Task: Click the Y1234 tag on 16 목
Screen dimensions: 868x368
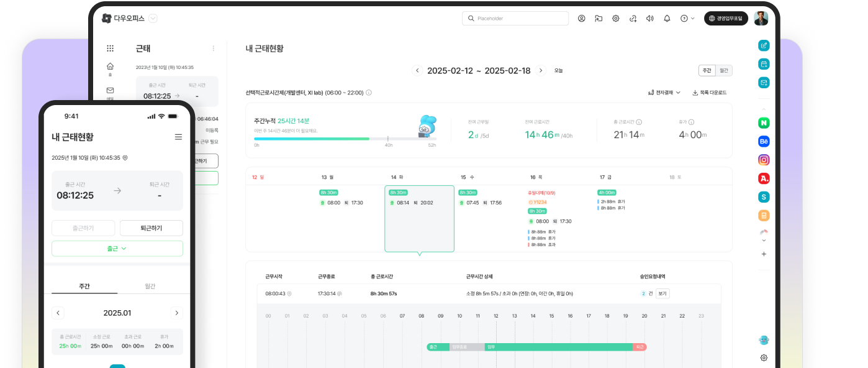Action: point(538,202)
